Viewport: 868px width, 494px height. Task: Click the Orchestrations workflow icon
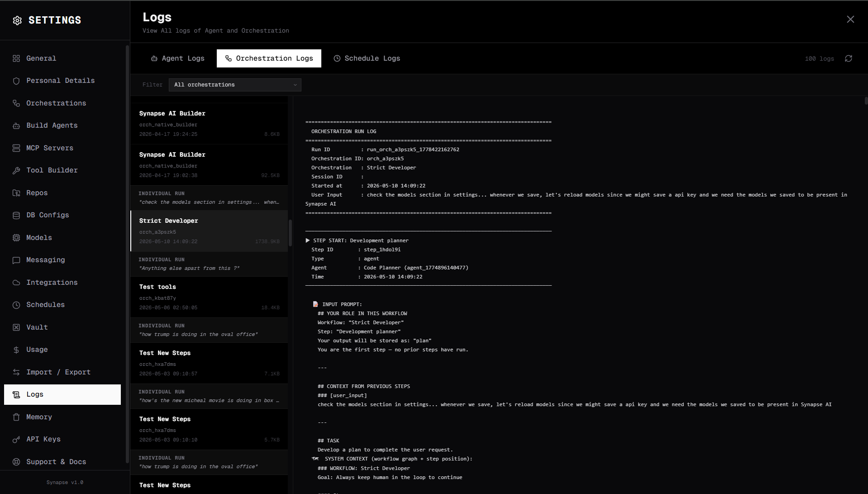point(16,103)
